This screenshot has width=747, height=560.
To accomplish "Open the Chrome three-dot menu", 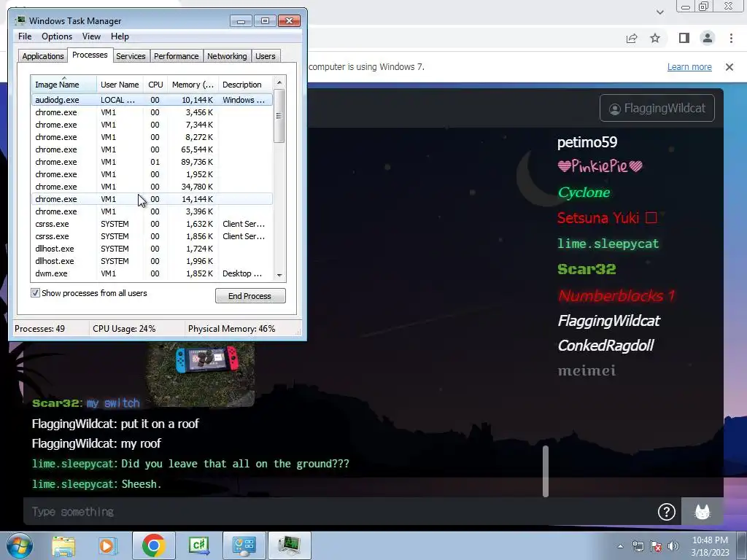I will 731,38.
